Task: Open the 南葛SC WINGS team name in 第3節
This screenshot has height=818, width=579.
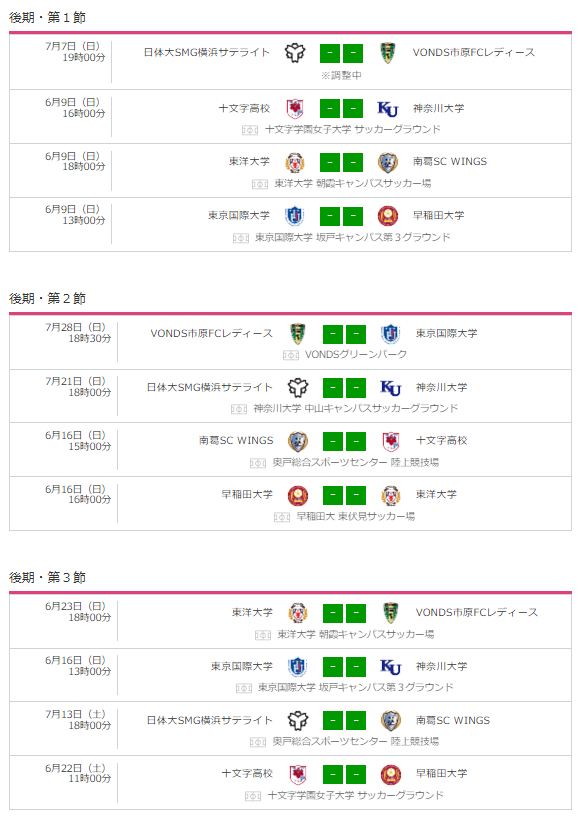Action: 453,720
